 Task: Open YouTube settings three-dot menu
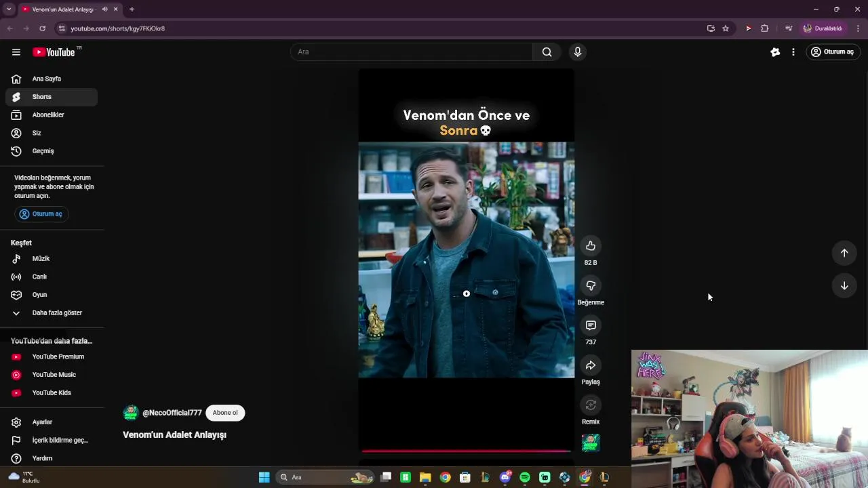[793, 52]
